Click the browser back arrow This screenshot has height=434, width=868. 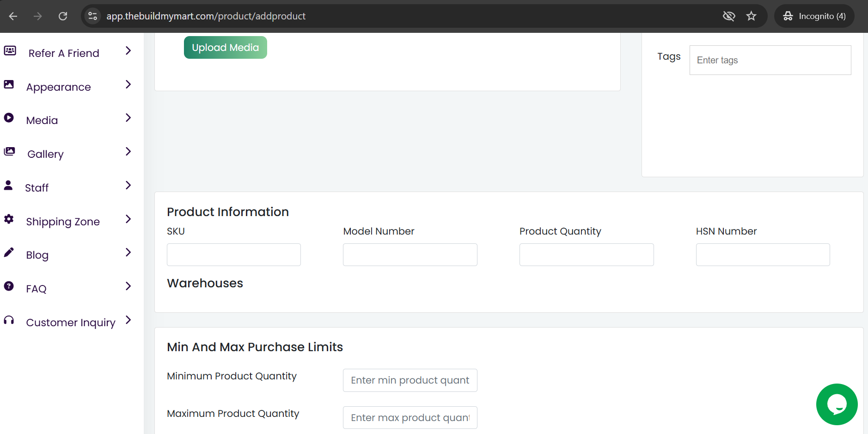[x=13, y=16]
